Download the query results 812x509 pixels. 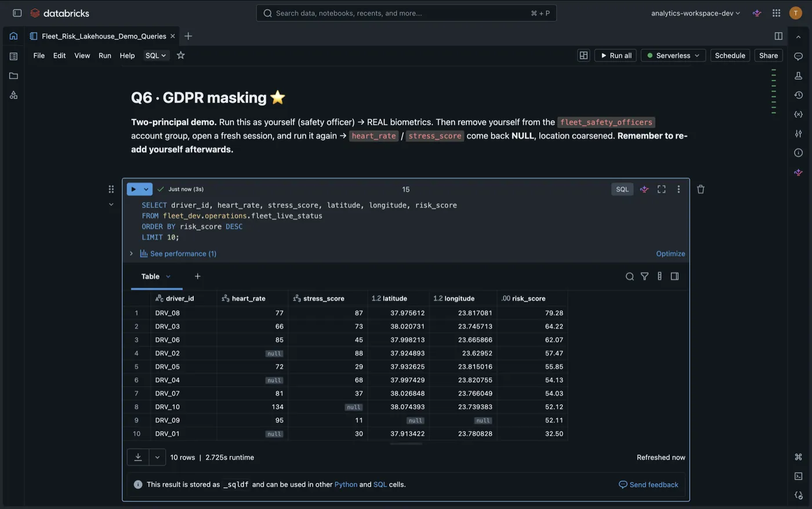tap(138, 457)
